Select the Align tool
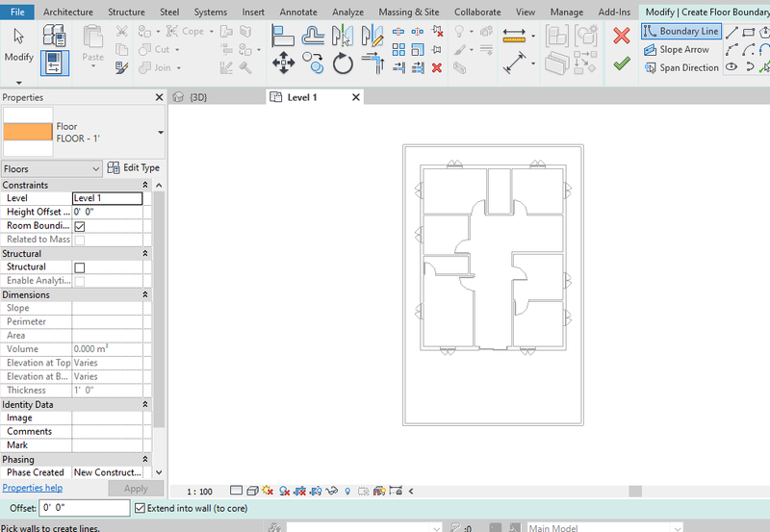Image resolution: width=770 pixels, height=532 pixels. (283, 36)
